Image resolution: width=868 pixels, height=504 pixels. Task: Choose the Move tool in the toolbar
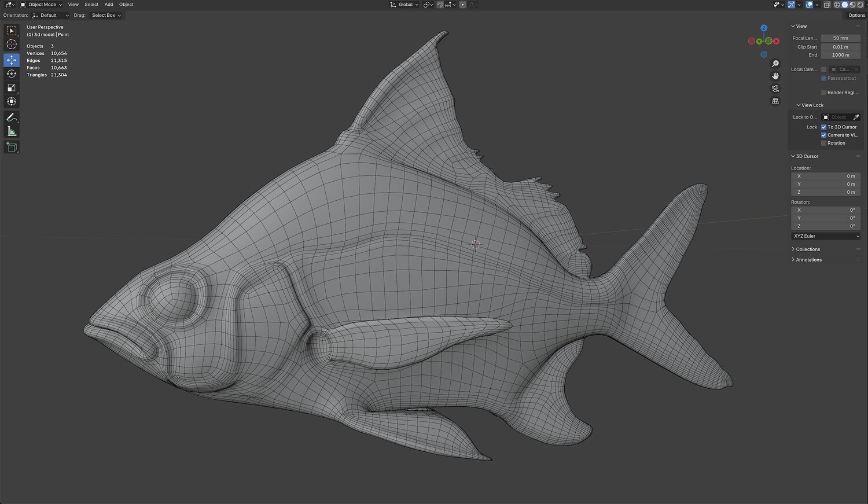point(12,60)
